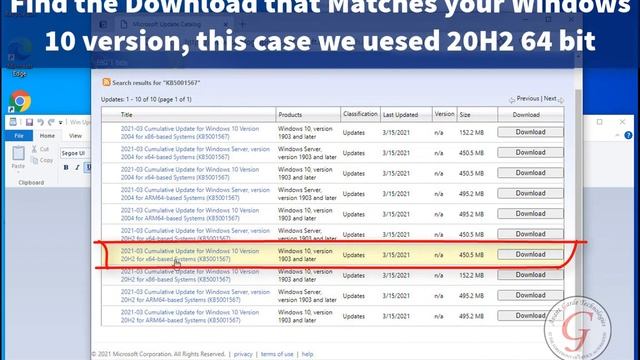
Task: Click Copy icon in WordPad ribbon
Action: point(35,161)
